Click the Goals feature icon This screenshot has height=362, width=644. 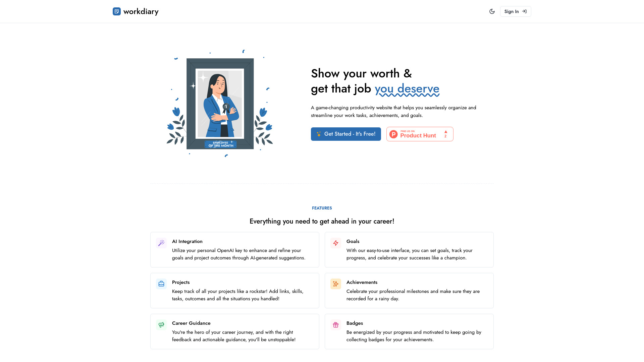(336, 243)
